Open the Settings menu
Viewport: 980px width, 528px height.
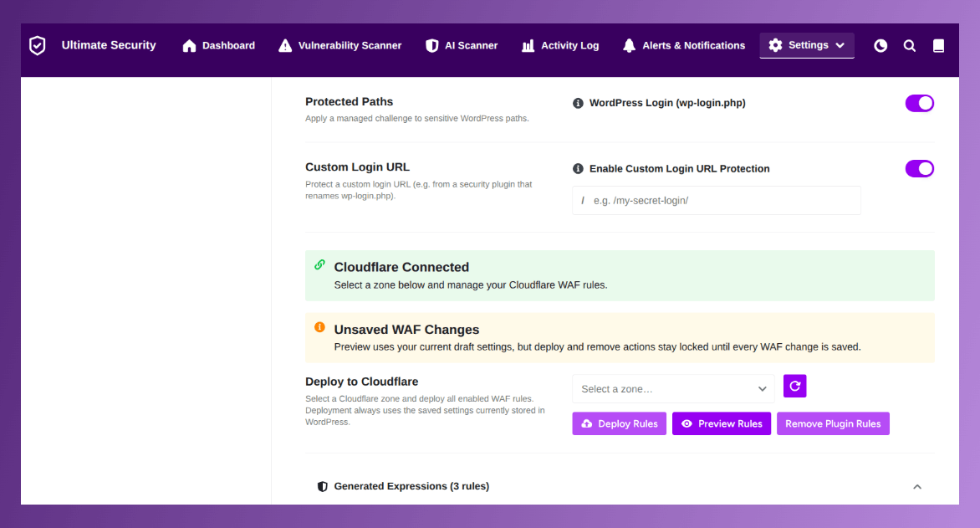click(807, 46)
